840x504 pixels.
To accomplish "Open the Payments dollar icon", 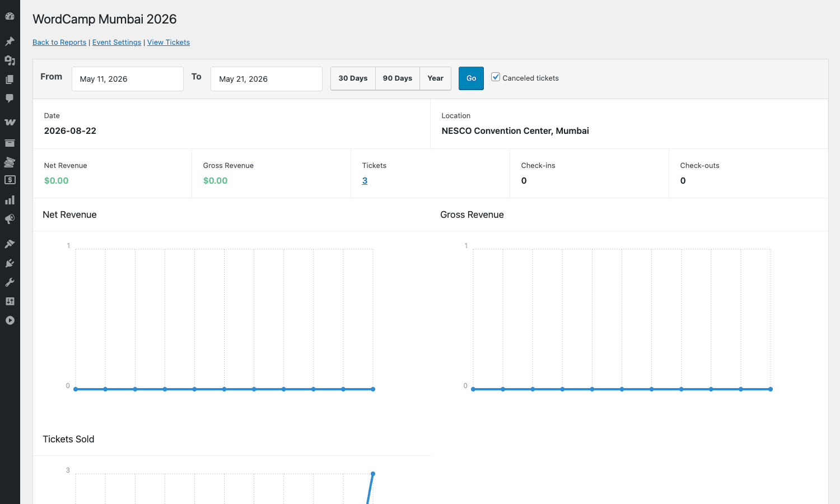I will coord(10,180).
